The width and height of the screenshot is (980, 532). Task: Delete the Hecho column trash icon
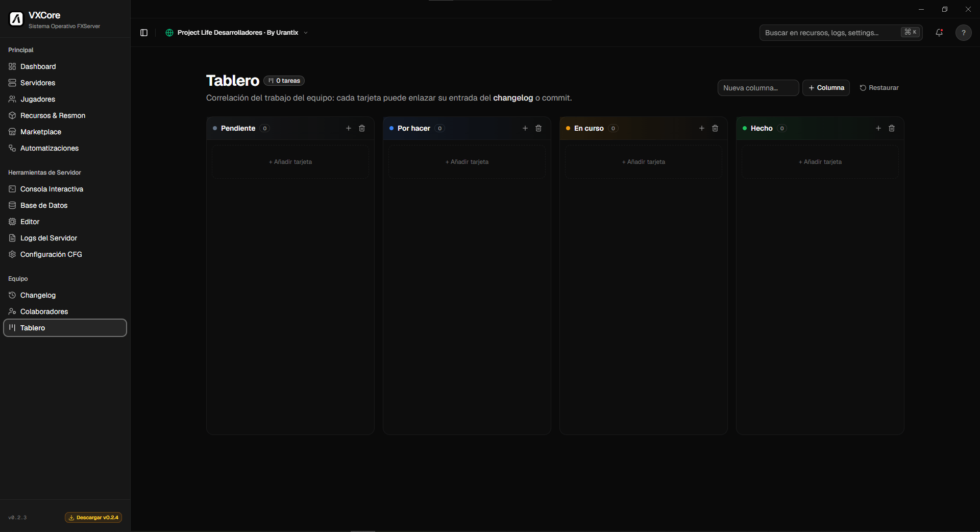coord(892,128)
